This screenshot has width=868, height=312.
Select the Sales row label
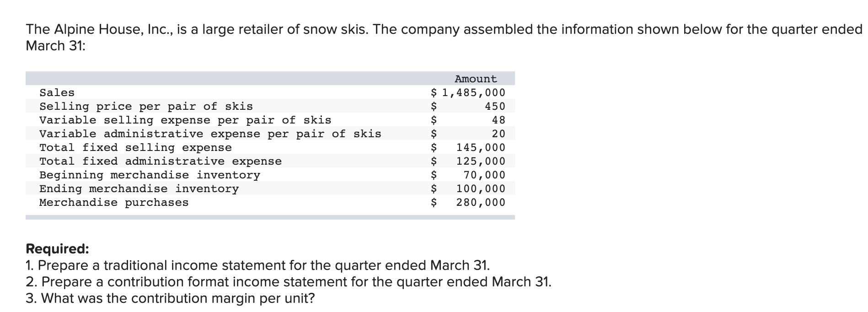click(x=57, y=92)
